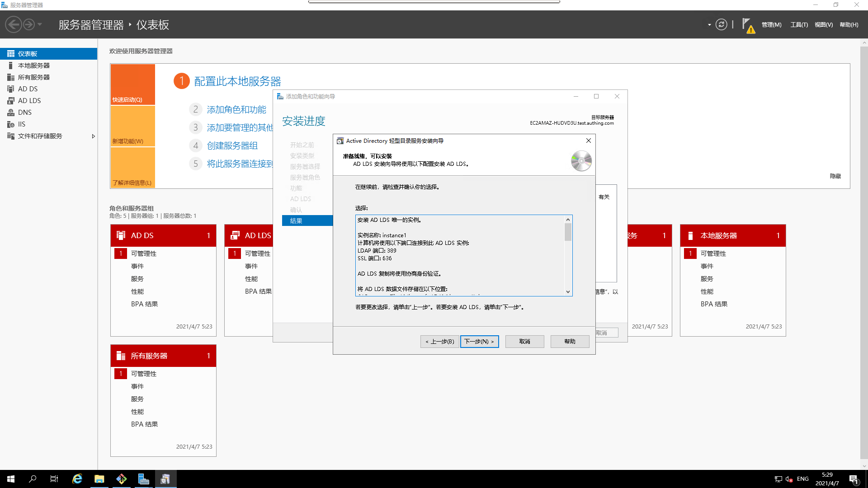
Task: Click the scroll-down arrow in the selections box
Action: [568, 292]
